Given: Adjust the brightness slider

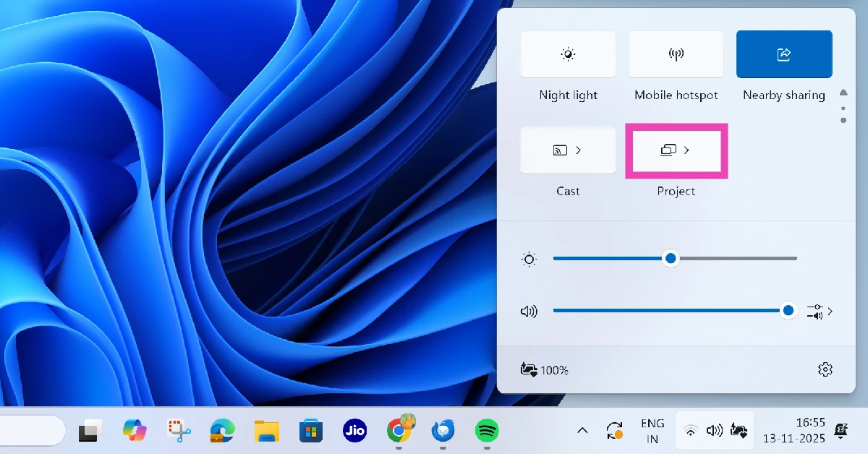Looking at the screenshot, I should point(670,258).
